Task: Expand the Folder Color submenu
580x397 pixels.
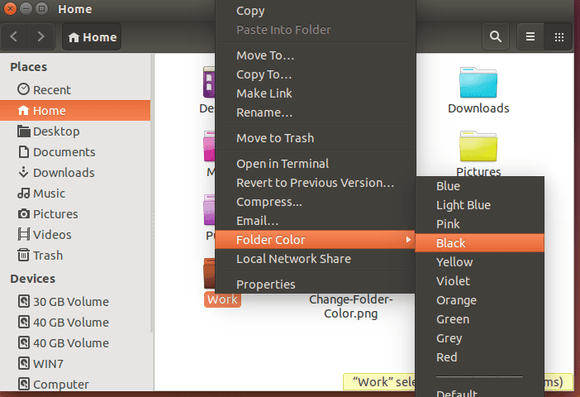Action: click(315, 240)
